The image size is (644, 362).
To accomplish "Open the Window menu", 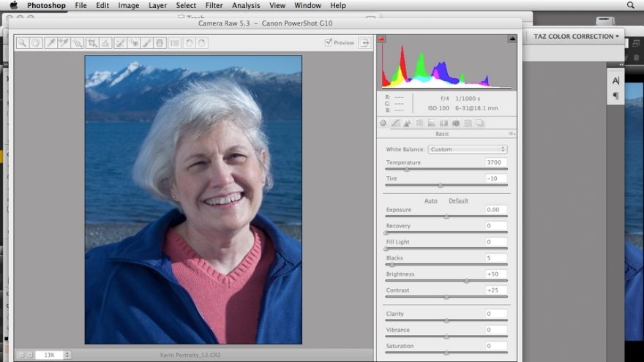I will click(307, 5).
